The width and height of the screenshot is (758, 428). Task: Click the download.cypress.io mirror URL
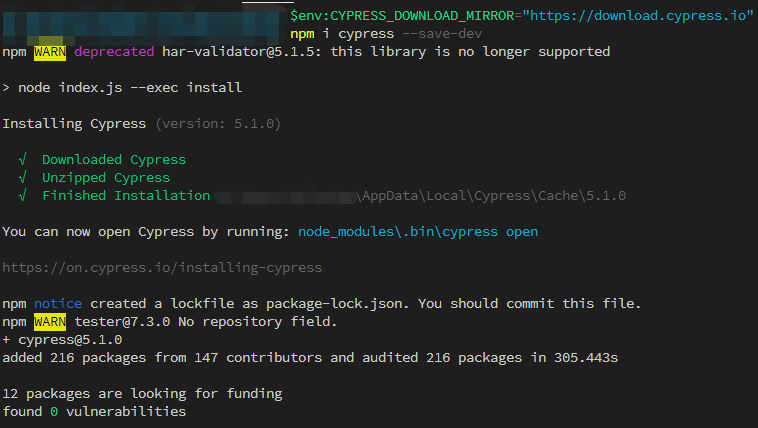638,16
